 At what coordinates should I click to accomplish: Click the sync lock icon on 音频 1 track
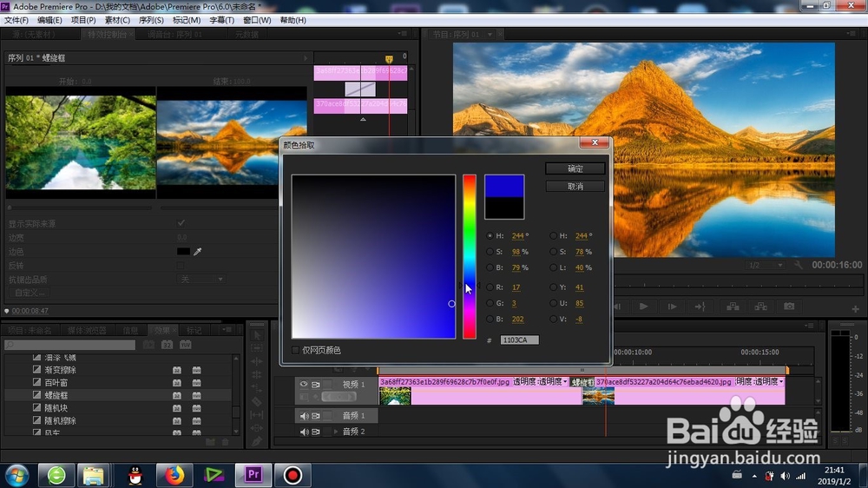tap(316, 415)
